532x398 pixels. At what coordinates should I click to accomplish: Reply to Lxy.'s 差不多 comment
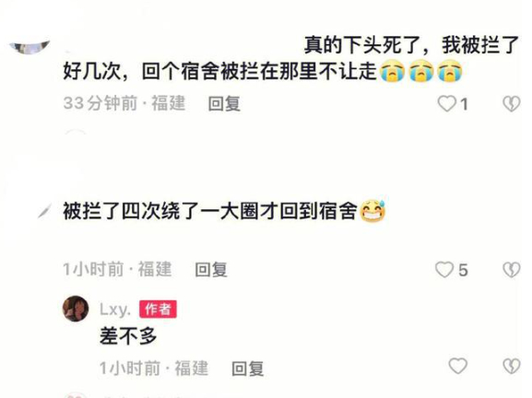[x=248, y=369]
